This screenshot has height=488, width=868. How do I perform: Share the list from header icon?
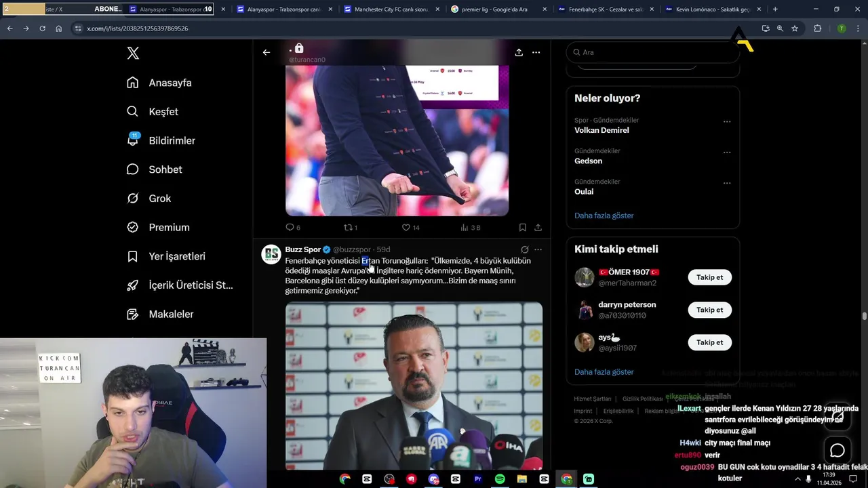(519, 52)
